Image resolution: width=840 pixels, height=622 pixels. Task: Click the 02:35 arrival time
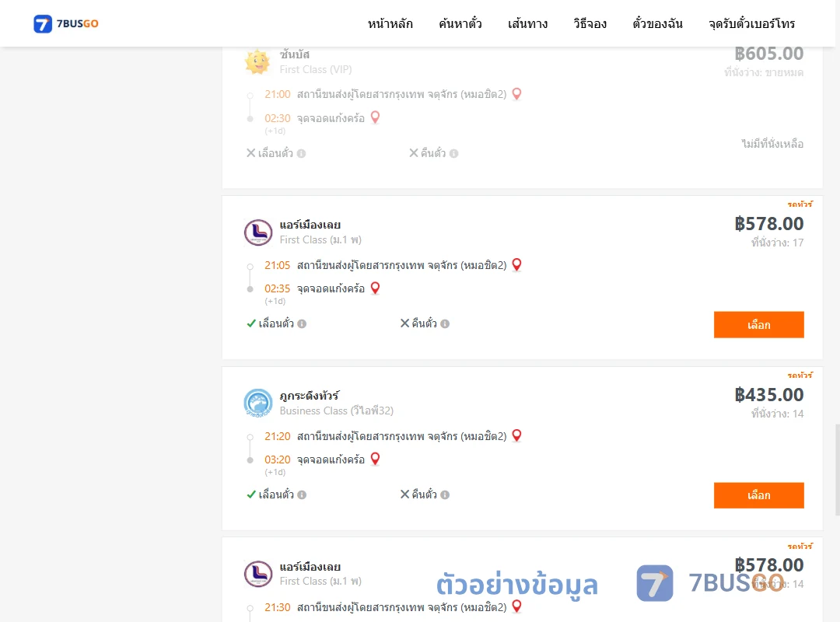[278, 288]
